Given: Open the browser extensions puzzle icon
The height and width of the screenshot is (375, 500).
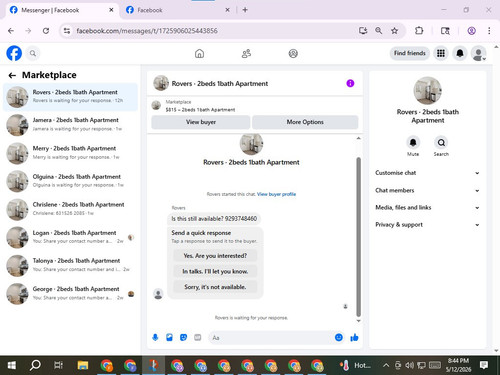Looking at the screenshot, I should pos(419,31).
